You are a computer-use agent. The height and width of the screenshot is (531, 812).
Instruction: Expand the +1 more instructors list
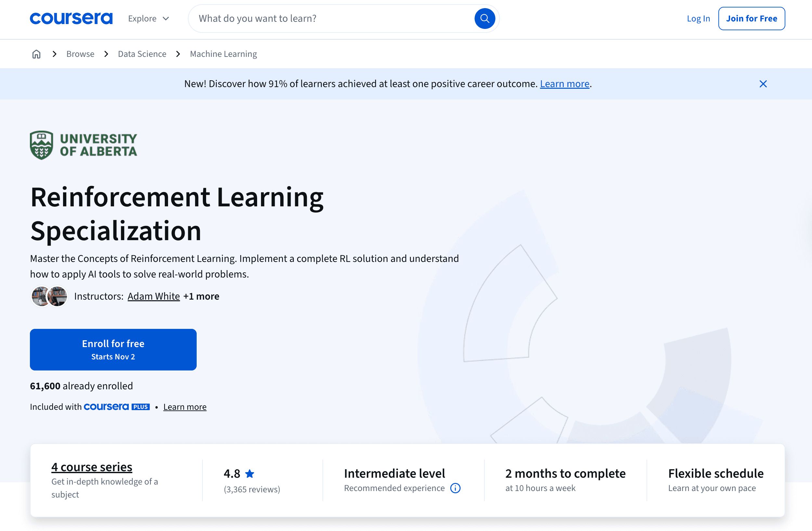pos(201,296)
